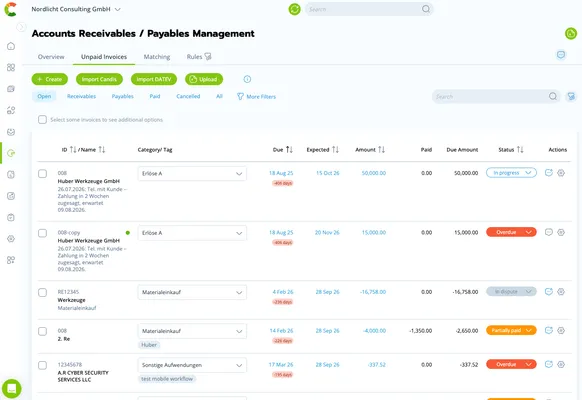Click the Import Candis button

point(99,79)
